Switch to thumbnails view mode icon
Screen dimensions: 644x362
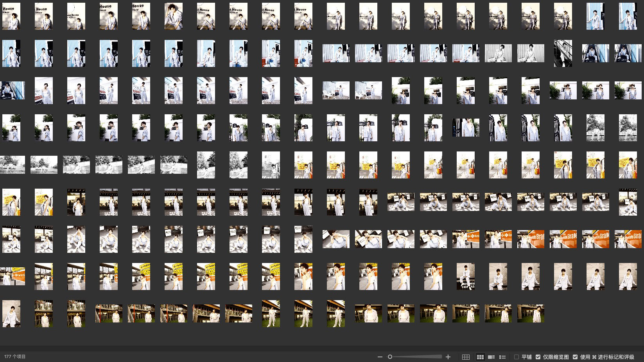click(480, 357)
